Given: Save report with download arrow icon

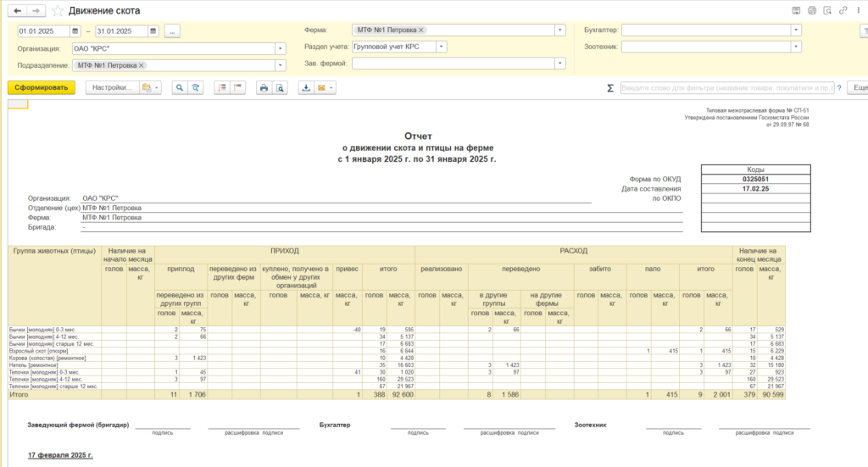Looking at the screenshot, I should [306, 87].
